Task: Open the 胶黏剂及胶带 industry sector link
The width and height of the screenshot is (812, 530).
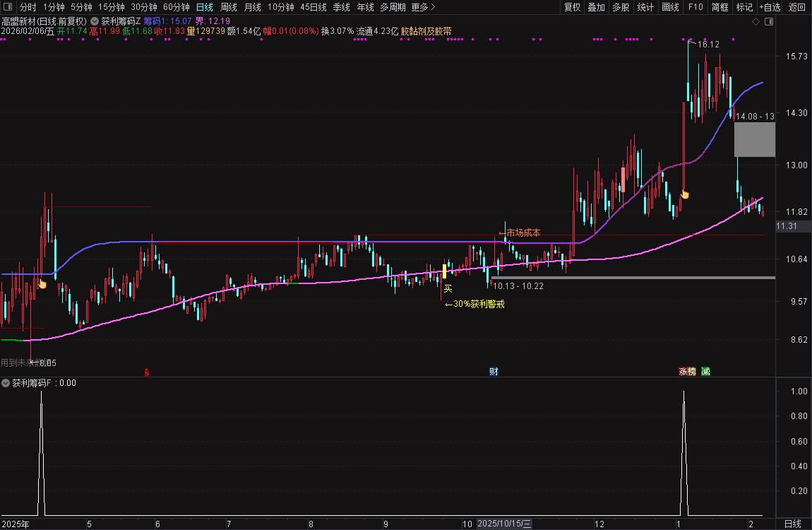Action: click(x=426, y=31)
